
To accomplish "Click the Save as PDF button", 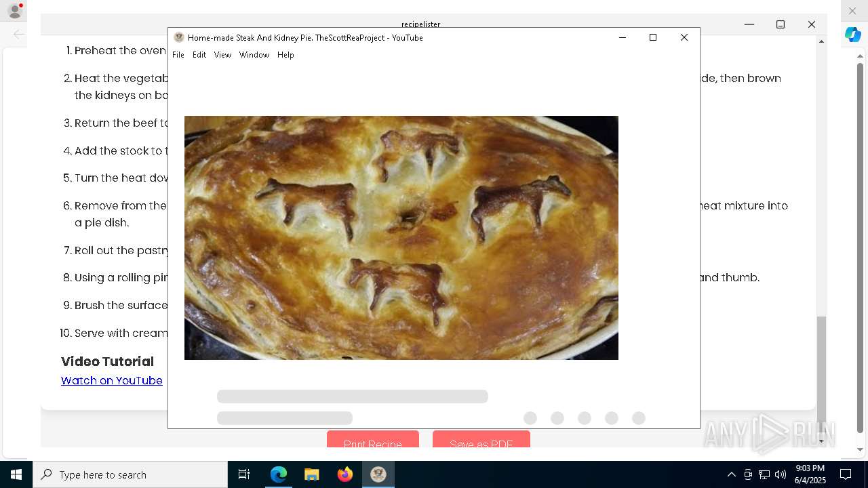I will (x=481, y=439).
